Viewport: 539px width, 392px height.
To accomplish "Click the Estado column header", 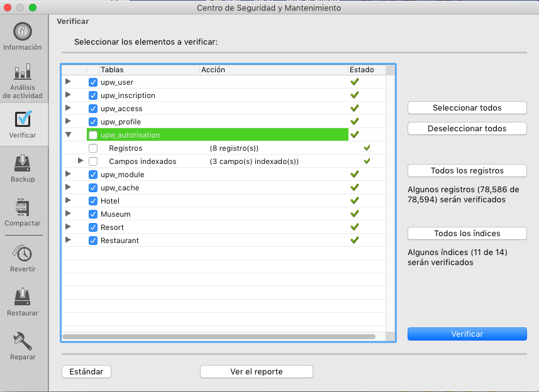I will (x=366, y=70).
